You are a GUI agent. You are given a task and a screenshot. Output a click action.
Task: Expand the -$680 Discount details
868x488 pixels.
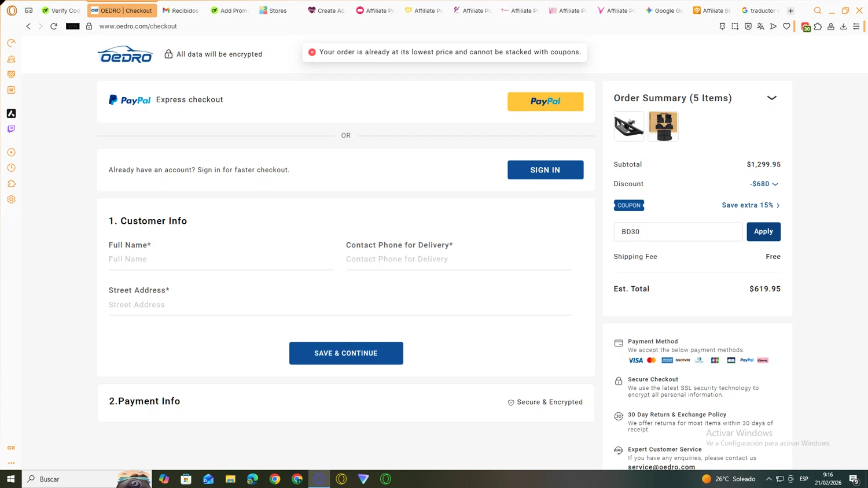(x=764, y=184)
